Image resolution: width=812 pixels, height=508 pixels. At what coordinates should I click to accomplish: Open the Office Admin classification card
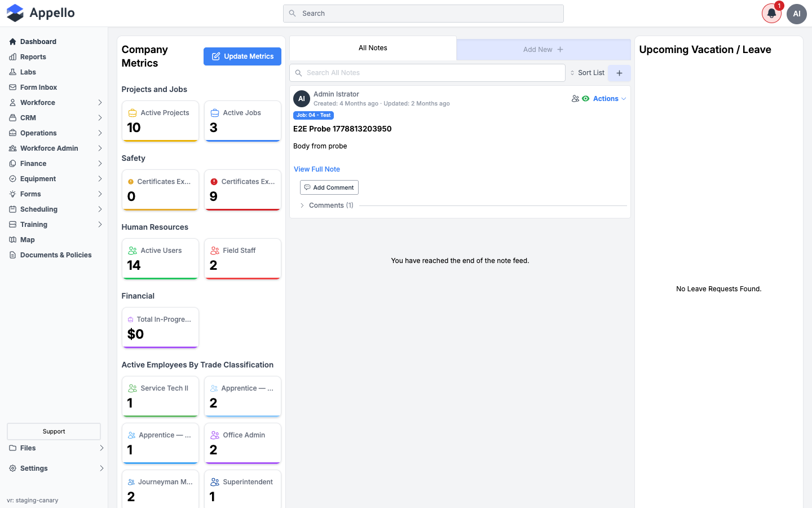click(x=242, y=443)
